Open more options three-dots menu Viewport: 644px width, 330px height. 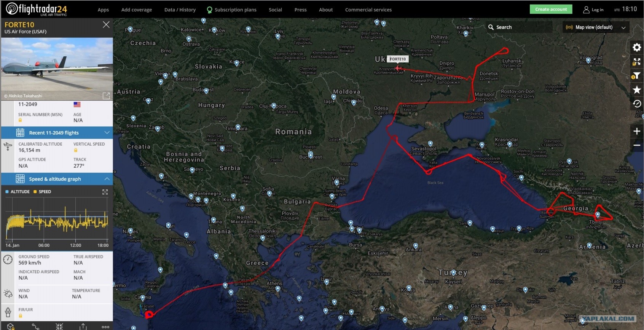tap(105, 327)
